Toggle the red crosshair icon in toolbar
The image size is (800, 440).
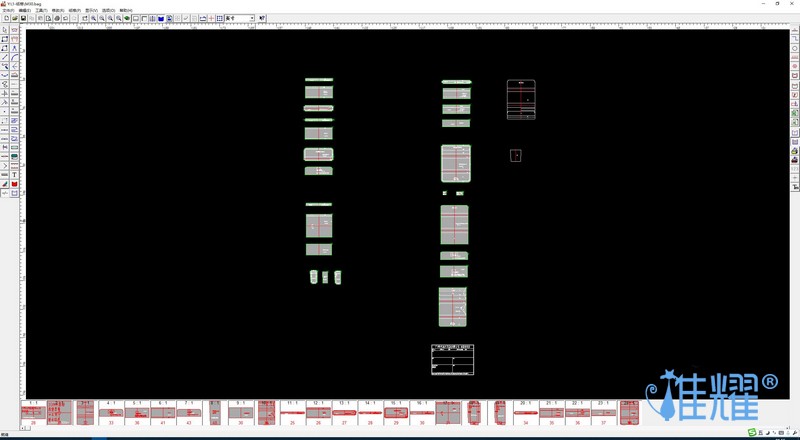click(x=211, y=18)
